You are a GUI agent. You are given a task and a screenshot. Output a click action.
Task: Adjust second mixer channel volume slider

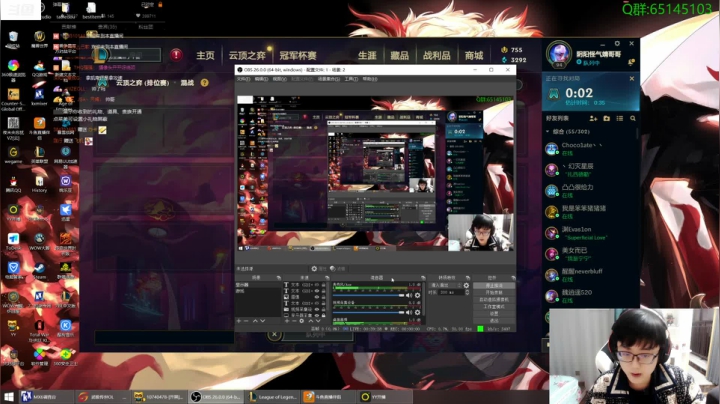[x=368, y=313]
